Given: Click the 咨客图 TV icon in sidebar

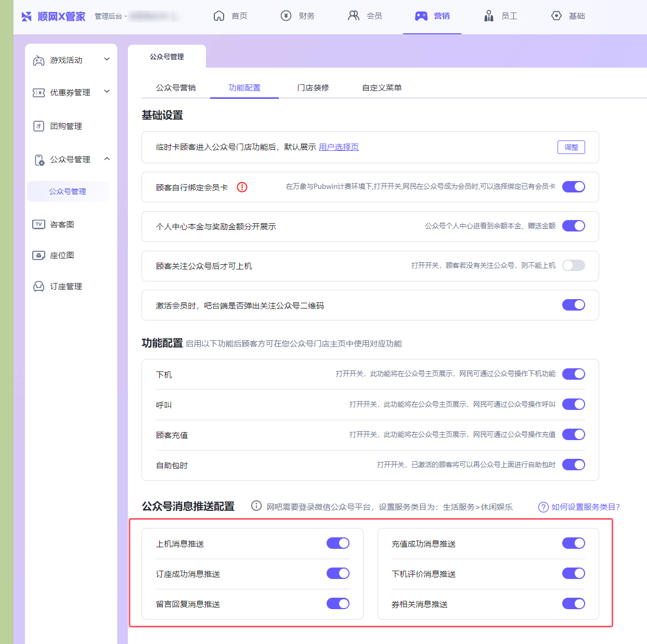Looking at the screenshot, I should click(38, 224).
